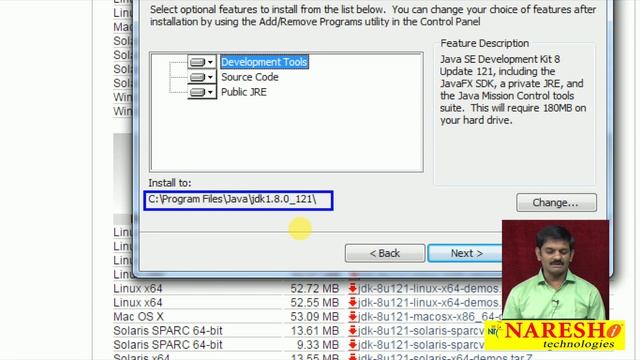Select the Public JRE feature

coord(244,92)
